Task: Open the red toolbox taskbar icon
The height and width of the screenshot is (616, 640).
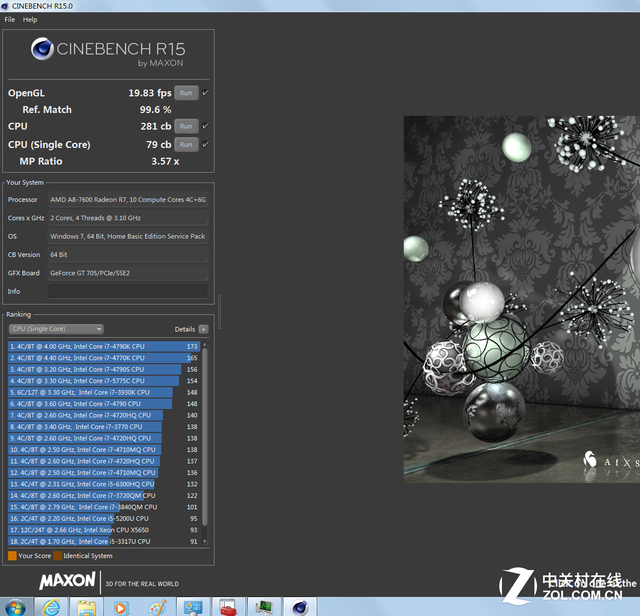Action: click(228, 607)
